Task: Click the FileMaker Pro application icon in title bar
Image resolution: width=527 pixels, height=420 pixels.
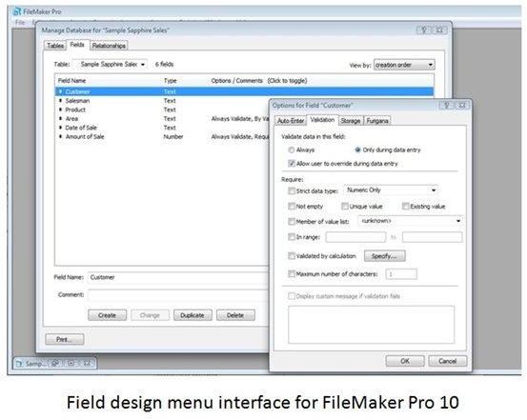Action: [x=17, y=11]
